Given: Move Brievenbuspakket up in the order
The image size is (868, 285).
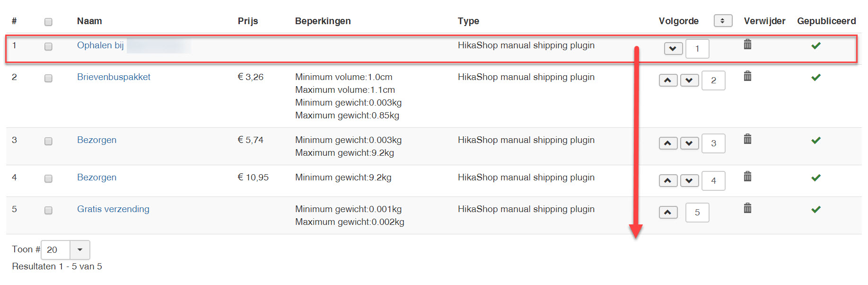Looking at the screenshot, I should (x=667, y=80).
